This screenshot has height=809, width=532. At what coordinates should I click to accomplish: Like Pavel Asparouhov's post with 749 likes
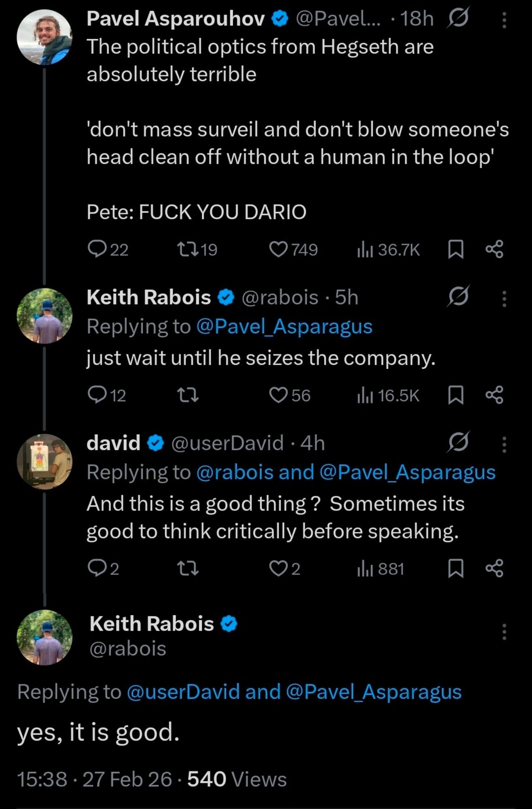click(278, 249)
